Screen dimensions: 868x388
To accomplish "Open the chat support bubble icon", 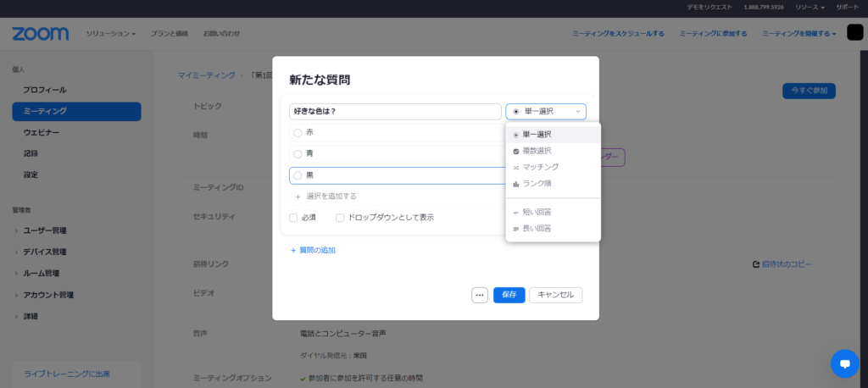I will (x=844, y=363).
